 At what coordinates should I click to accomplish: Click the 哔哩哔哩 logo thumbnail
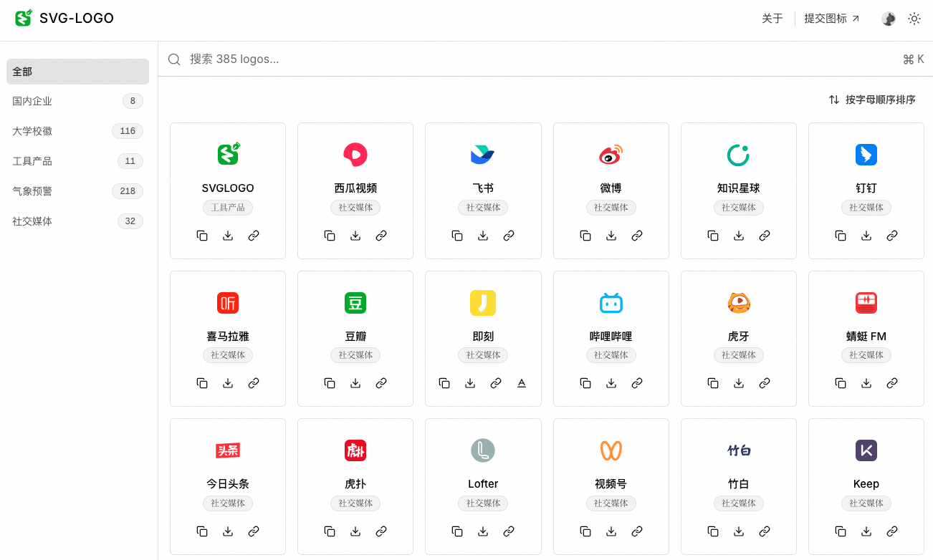coord(611,303)
